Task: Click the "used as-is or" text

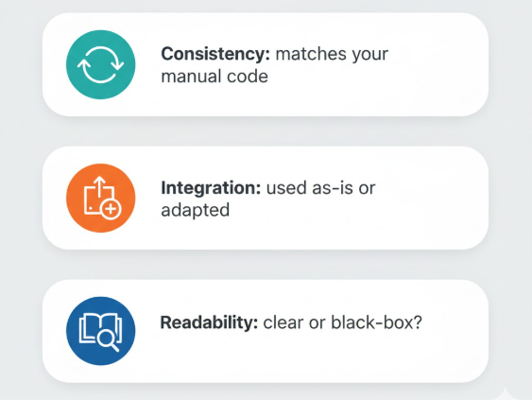Action: [320, 188]
